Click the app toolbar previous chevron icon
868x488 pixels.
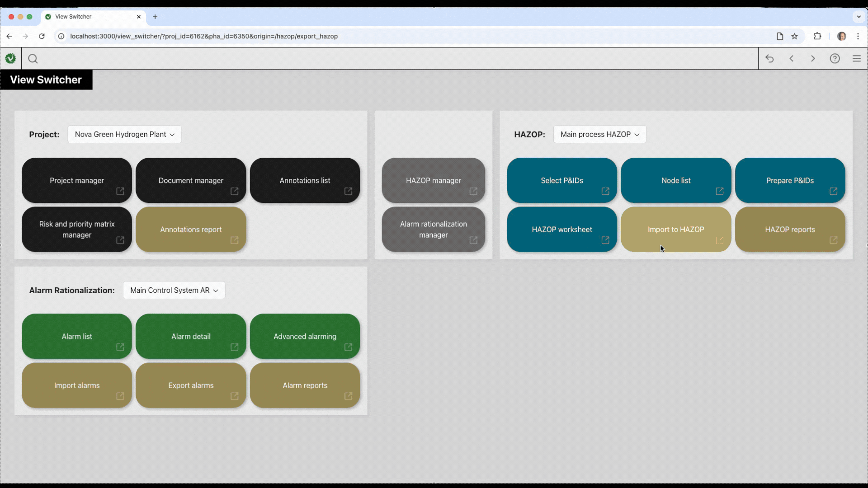(x=791, y=59)
